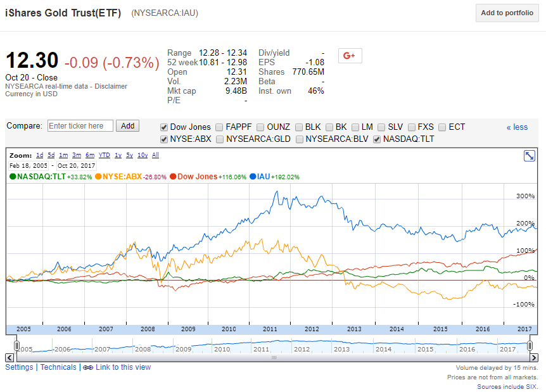Set chart zoom to All
Image resolution: width=546 pixels, height=392 pixels.
pos(155,155)
